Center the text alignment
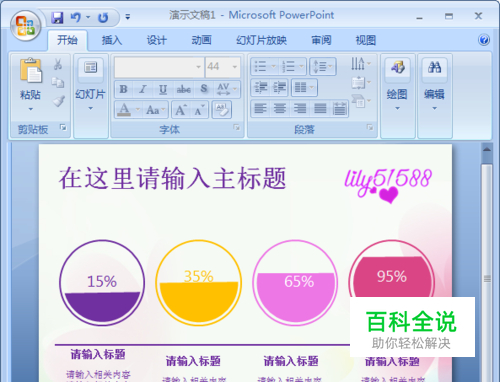Image resolution: width=500 pixels, height=382 pixels. [x=280, y=109]
